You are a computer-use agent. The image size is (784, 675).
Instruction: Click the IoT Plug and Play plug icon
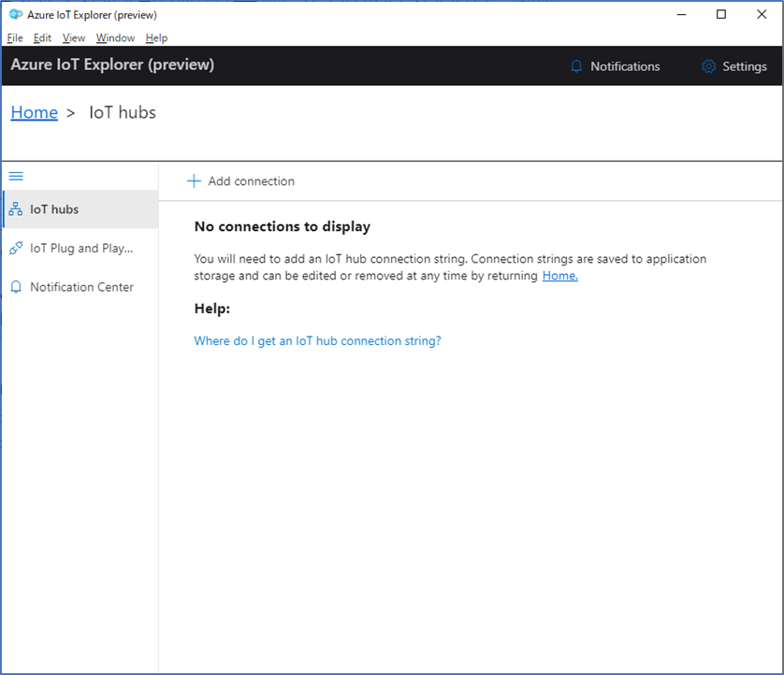click(15, 247)
